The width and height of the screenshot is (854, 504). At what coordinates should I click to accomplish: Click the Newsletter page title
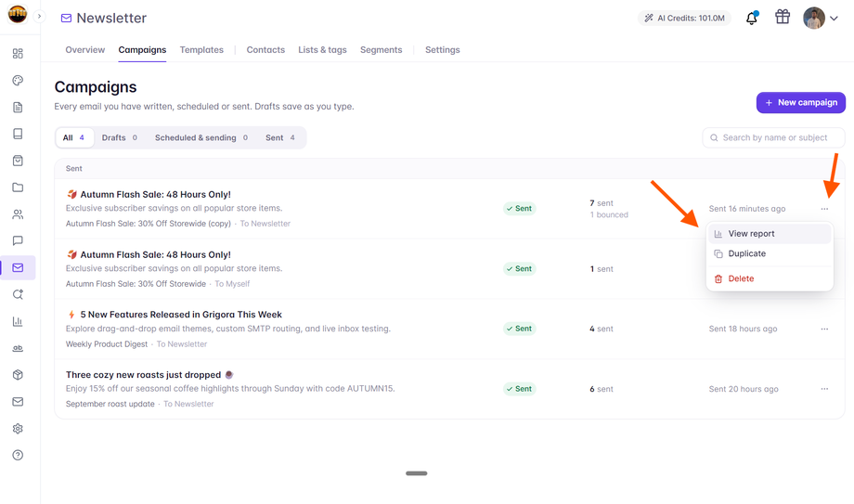(111, 18)
